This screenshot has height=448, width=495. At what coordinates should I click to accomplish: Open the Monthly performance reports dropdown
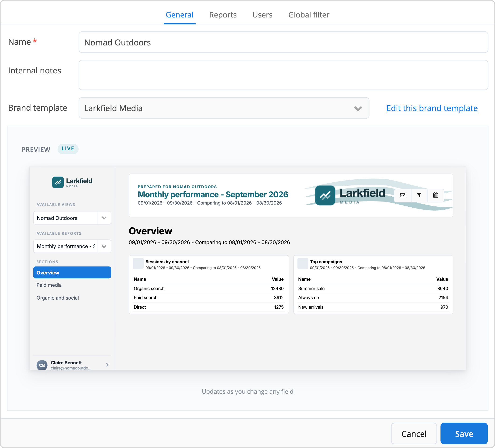click(x=72, y=246)
